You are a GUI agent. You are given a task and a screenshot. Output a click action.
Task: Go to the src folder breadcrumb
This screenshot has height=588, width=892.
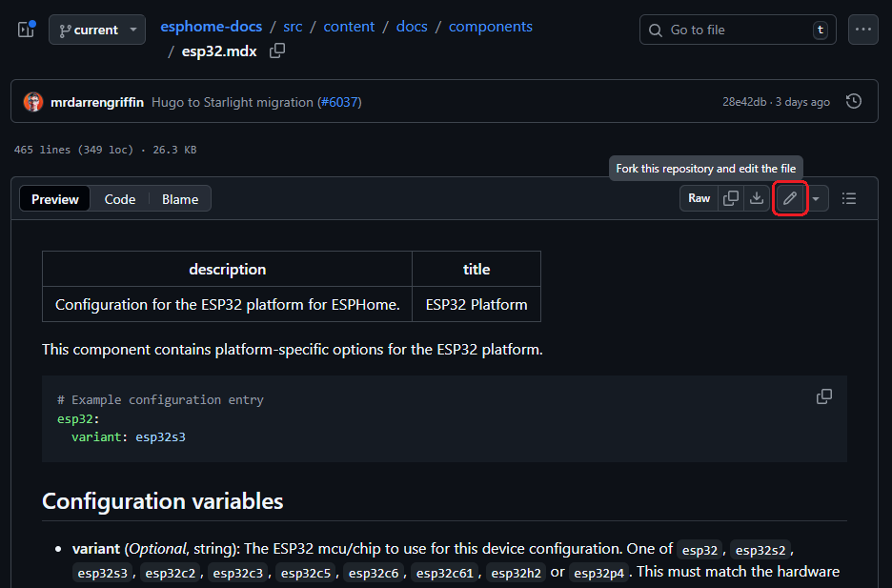pos(293,27)
